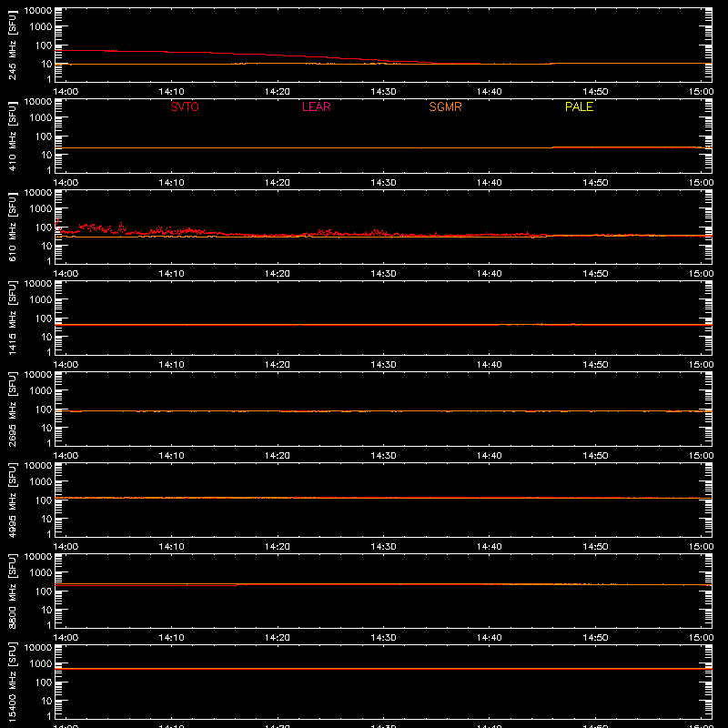Click 14:40 tick label under 1415 MHz plot
Image resolution: width=728 pixels, height=728 pixels.
(x=490, y=365)
